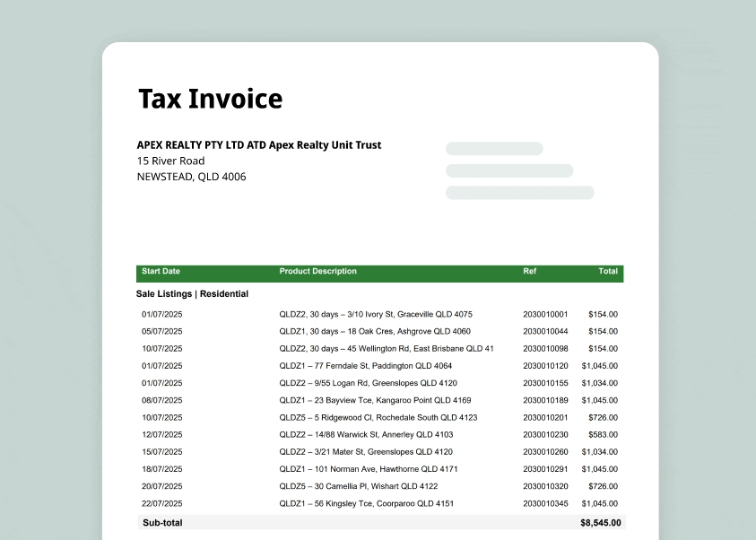The height and width of the screenshot is (540, 756).
Task: Click the 3/10 Ivory St, Graceville description
Action: point(376,314)
